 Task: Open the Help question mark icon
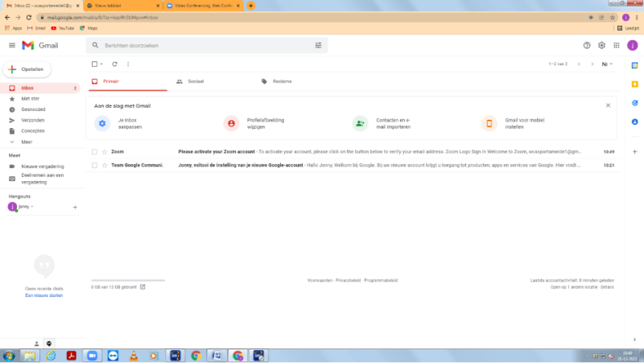tap(587, 46)
